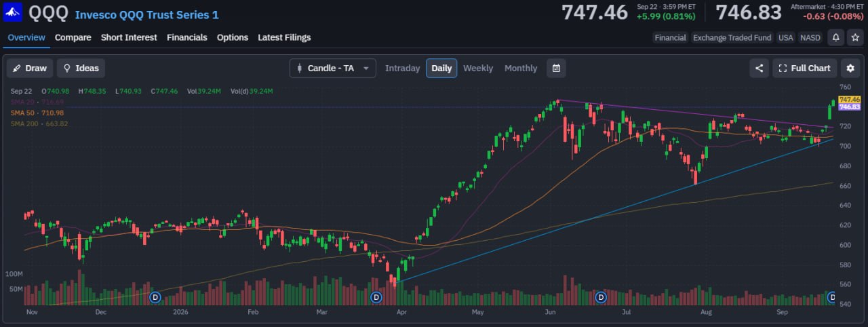Switch timeframe to Weekly
This screenshot has width=868, height=327.
(478, 68)
